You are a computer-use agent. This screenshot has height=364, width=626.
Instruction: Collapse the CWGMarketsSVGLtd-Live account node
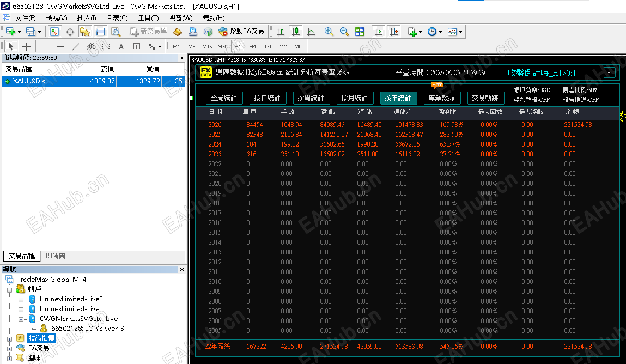pyautogui.click(x=21, y=319)
